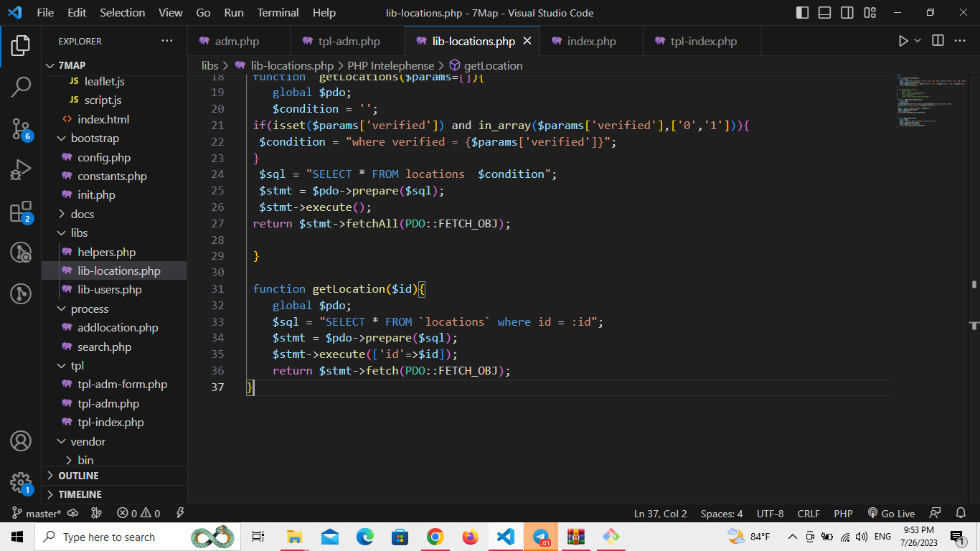Image resolution: width=980 pixels, height=551 pixels.
Task: Click Spaces: 4 indentation setting
Action: click(x=722, y=513)
